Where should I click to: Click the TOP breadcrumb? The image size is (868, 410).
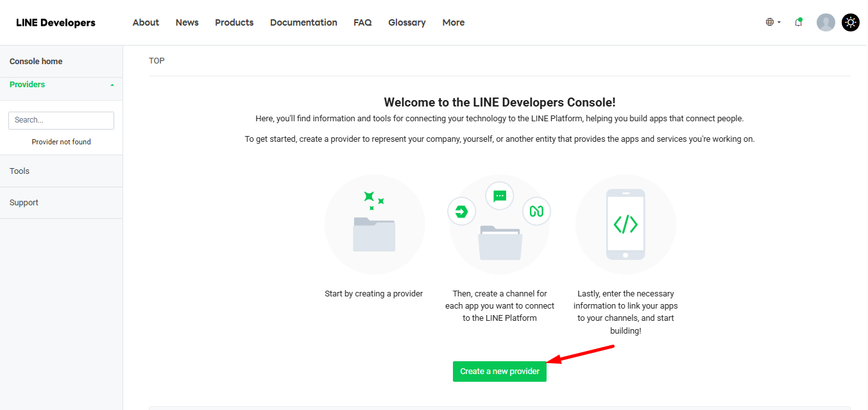(x=157, y=60)
